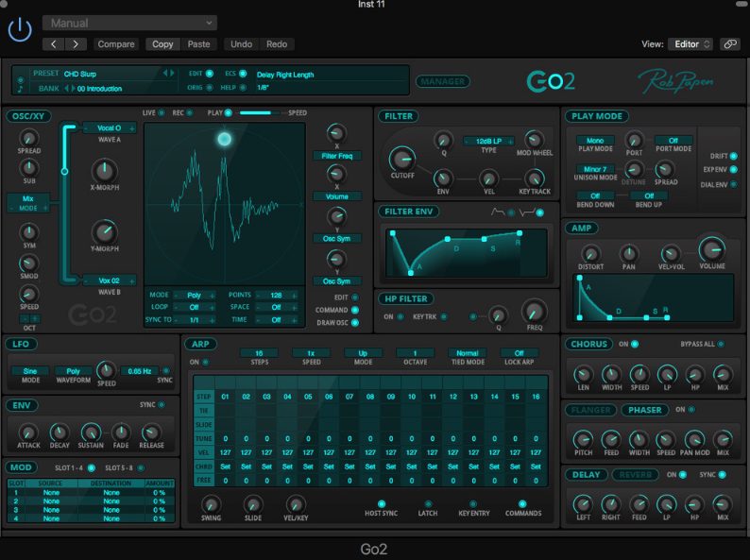Toggle the Exp Env LED
This screenshot has height=560, width=750.
[733, 169]
